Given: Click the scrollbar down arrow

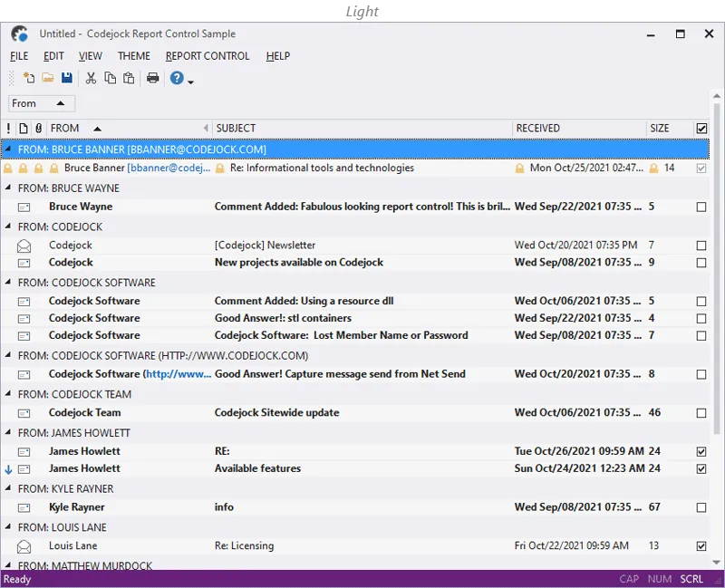Looking at the screenshot, I should [x=717, y=563].
